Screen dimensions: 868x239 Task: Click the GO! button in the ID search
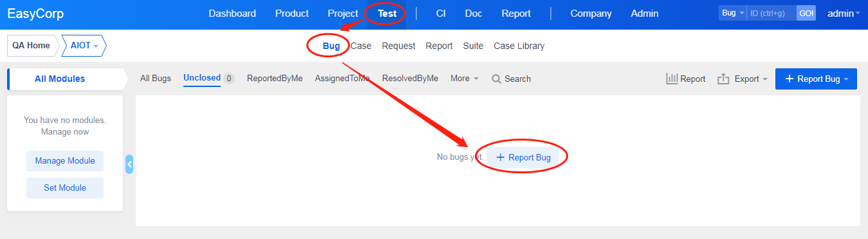point(806,14)
